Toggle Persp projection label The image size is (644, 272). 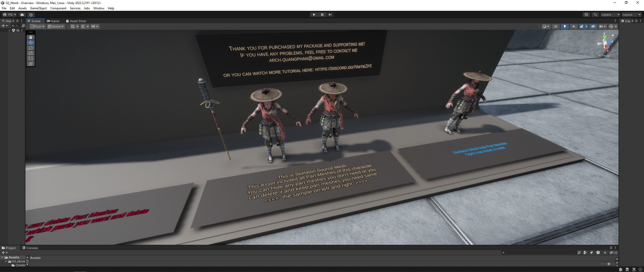(x=604, y=56)
